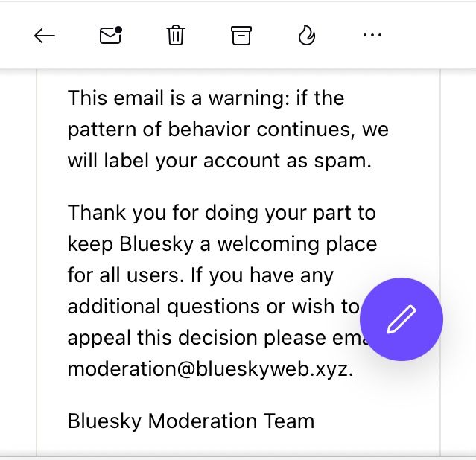The height and width of the screenshot is (460, 476).
Task: Click the text "for all users."
Action: click(126, 275)
